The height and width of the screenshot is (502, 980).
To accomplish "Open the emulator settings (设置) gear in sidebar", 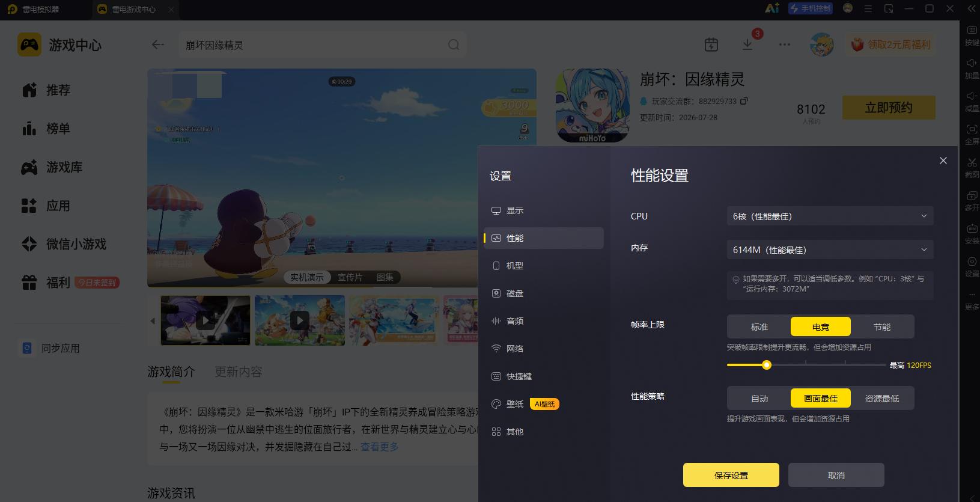I will click(x=972, y=262).
